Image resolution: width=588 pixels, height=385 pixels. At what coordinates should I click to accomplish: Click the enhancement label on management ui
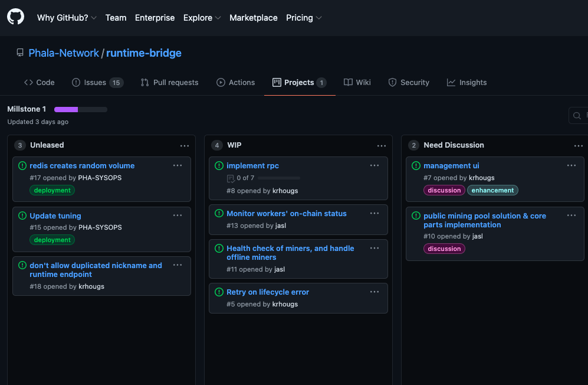[x=492, y=191]
